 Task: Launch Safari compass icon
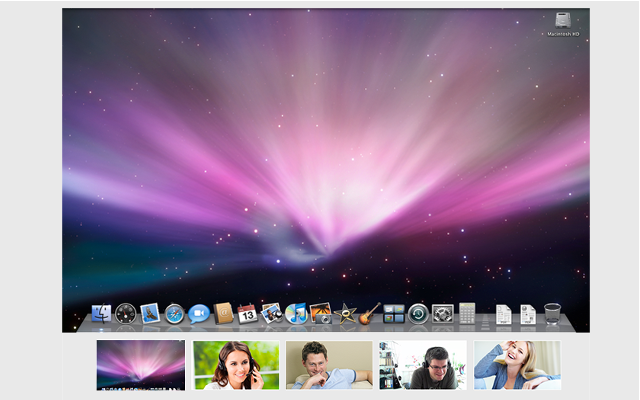175,314
